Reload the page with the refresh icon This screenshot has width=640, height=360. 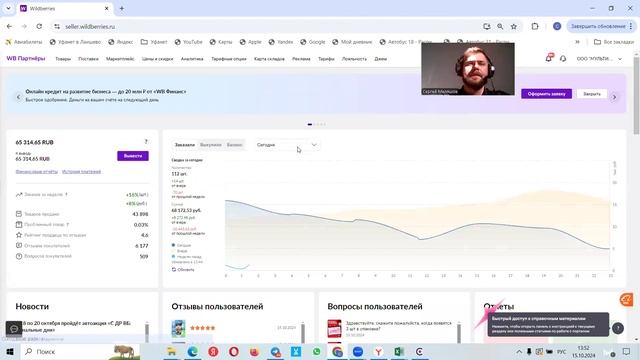(39, 26)
